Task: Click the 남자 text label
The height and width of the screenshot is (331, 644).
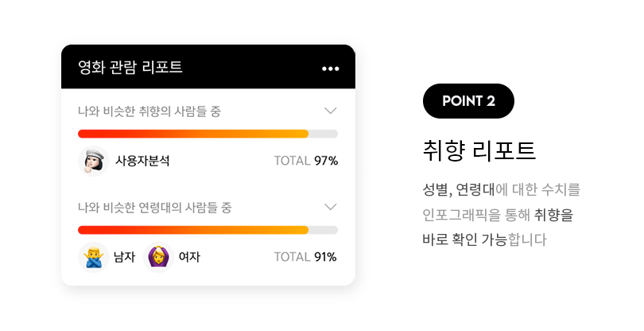Action: [x=125, y=257]
